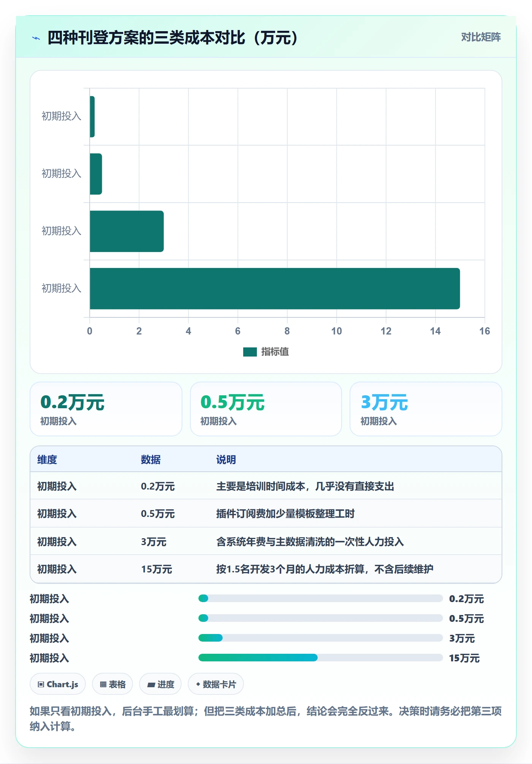The width and height of the screenshot is (532, 764).
Task: Open the 0.2万元 summary card
Action: pyautogui.click(x=106, y=409)
